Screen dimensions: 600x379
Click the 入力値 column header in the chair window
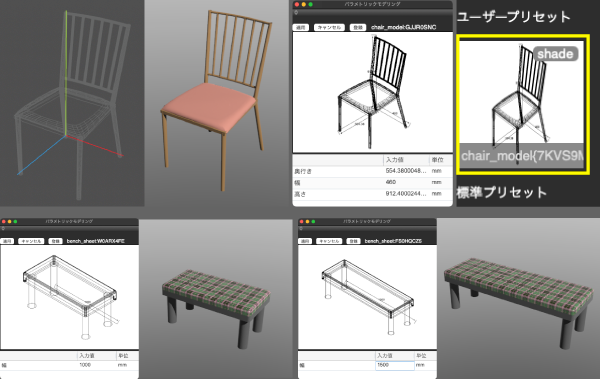[394, 160]
